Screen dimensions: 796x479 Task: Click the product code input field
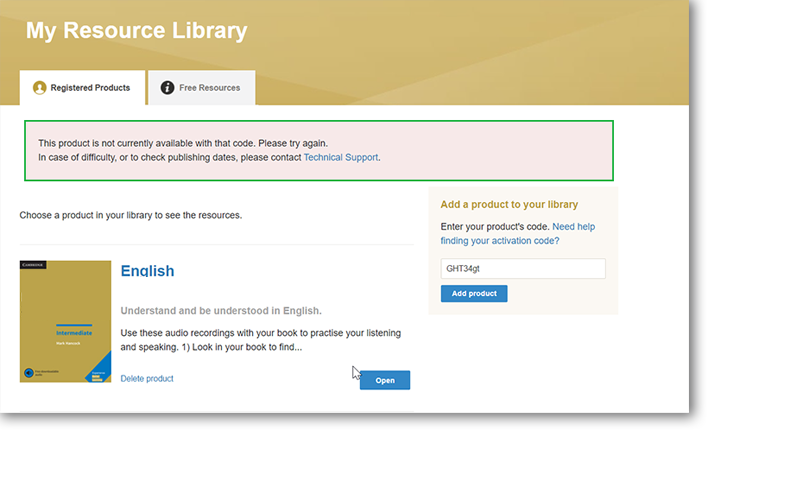point(523,269)
